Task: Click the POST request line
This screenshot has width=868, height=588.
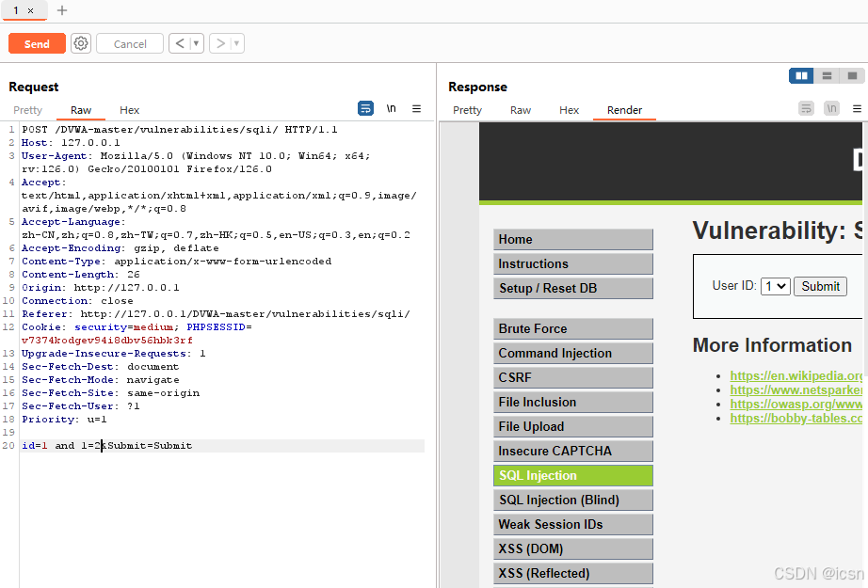Action: click(180, 130)
